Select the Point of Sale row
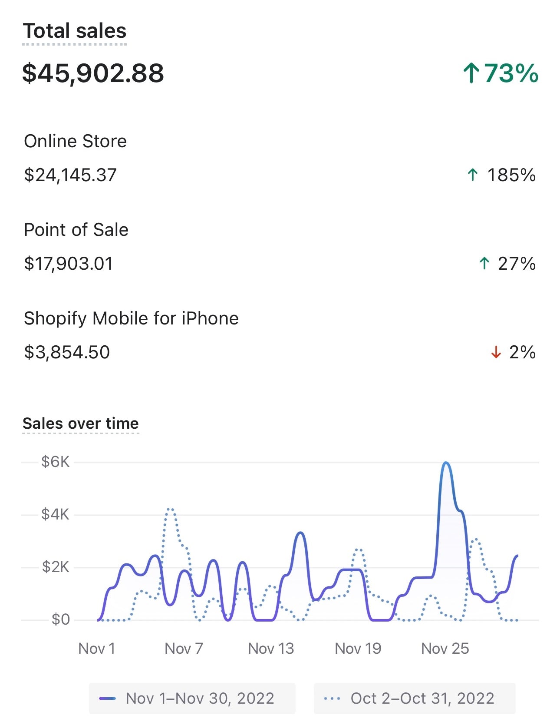 pos(280,247)
